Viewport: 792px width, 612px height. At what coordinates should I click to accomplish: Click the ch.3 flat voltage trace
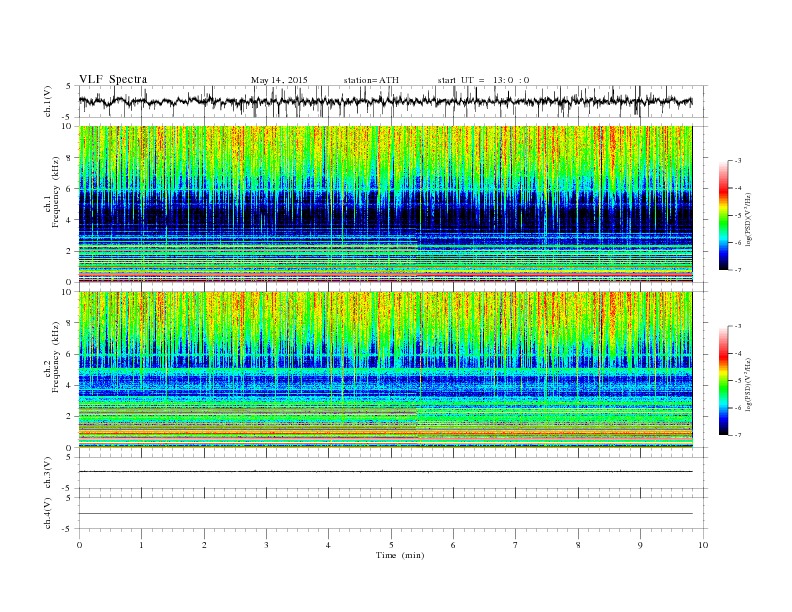click(385, 472)
